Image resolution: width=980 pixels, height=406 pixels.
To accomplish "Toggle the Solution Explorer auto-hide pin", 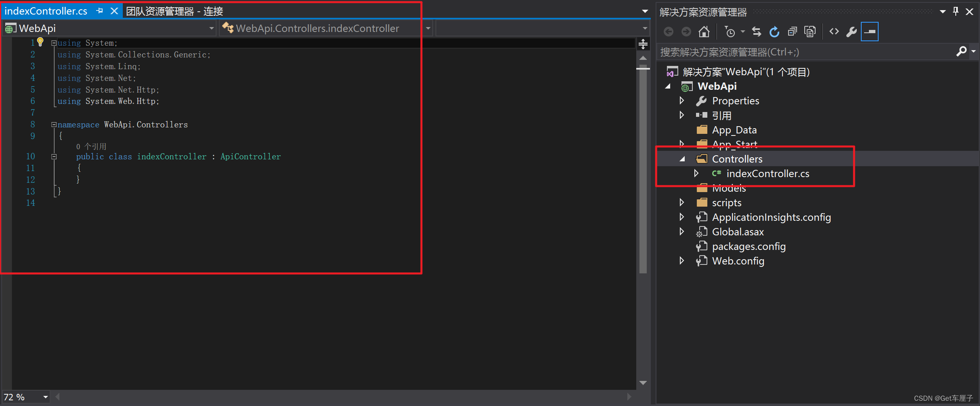I will tap(955, 11).
